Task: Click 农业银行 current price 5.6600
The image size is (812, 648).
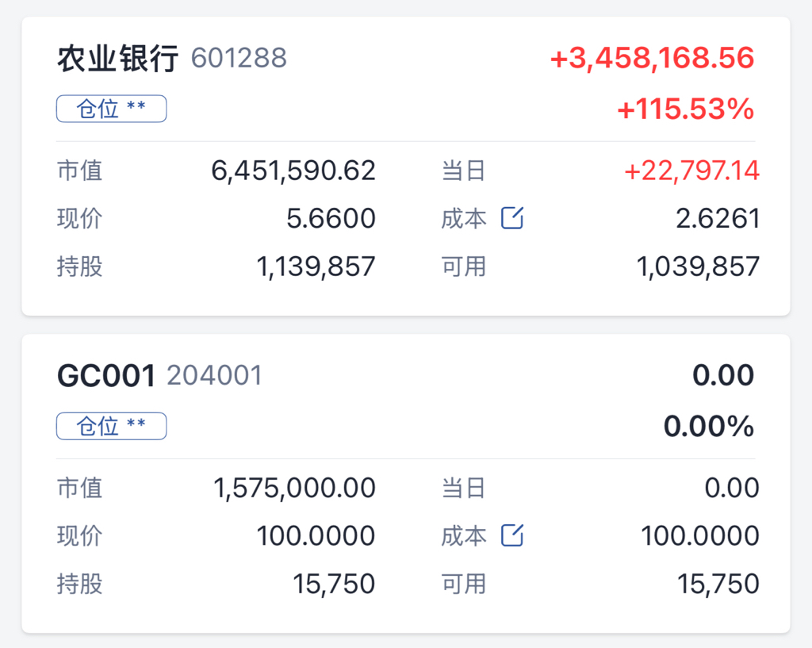Action: tap(331, 219)
